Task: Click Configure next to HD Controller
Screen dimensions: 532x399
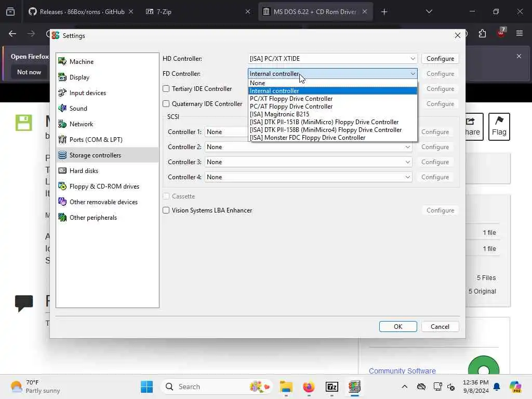Action: [x=440, y=58]
